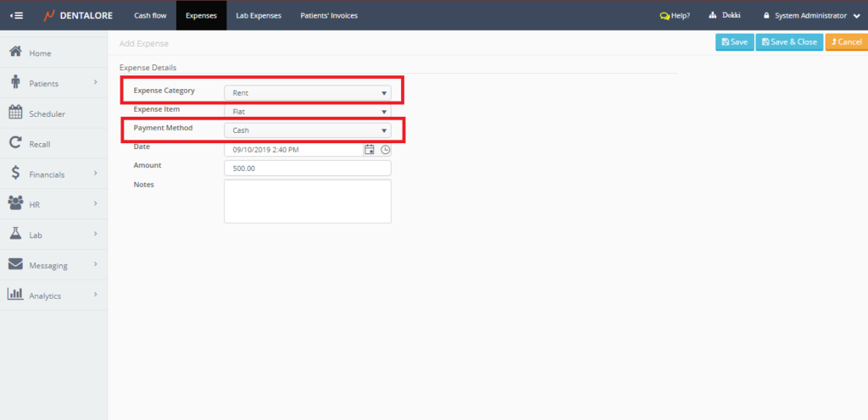Click the Dentalore logo
Viewport: 868px width, 420px height.
[78, 15]
